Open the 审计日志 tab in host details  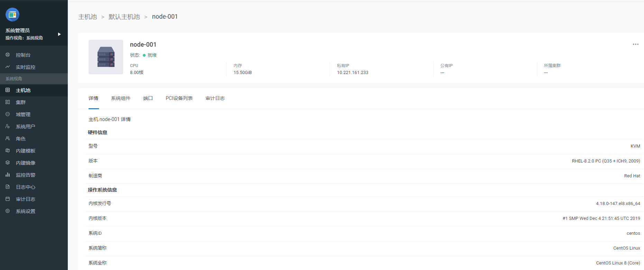(x=215, y=99)
